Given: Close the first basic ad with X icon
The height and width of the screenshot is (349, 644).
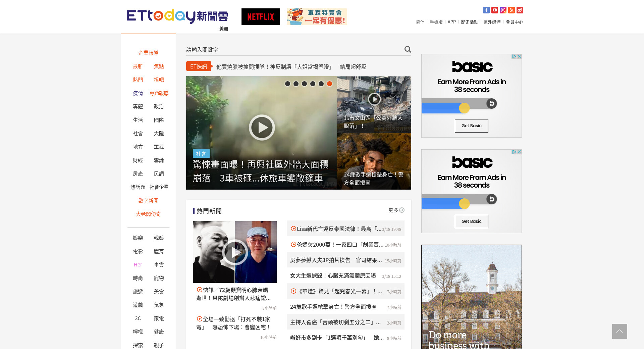Looking at the screenshot, I should 519,56.
